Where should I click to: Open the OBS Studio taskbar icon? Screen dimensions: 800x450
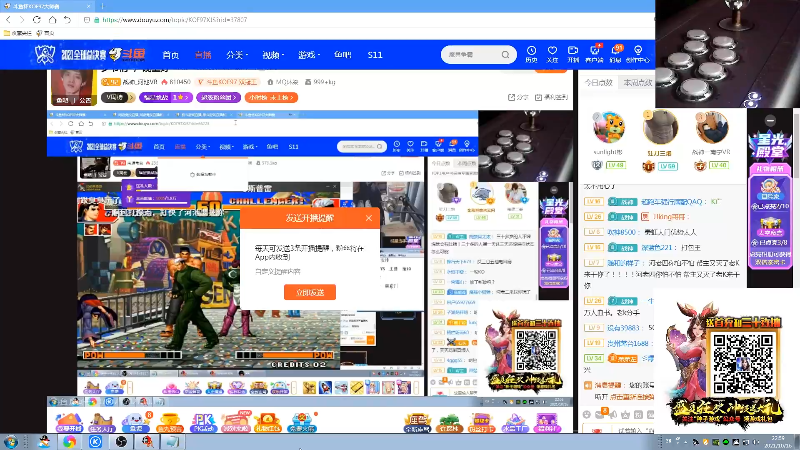coord(121,442)
